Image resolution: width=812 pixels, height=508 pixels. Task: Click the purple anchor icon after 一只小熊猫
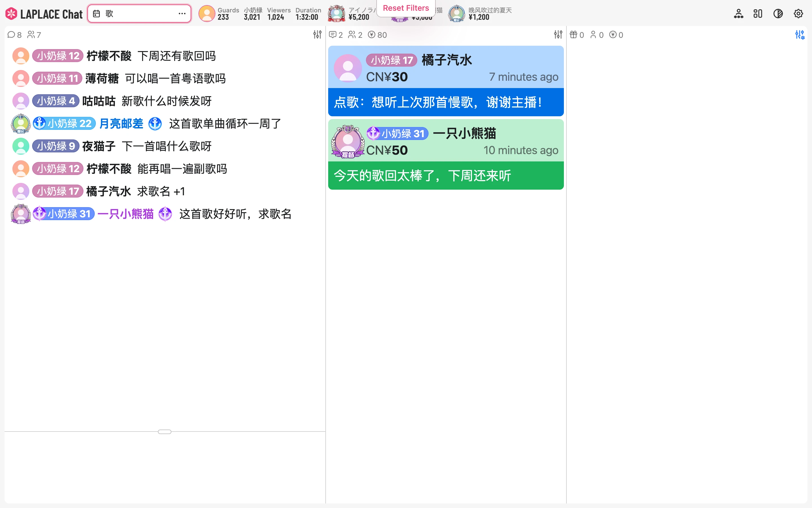pyautogui.click(x=165, y=214)
